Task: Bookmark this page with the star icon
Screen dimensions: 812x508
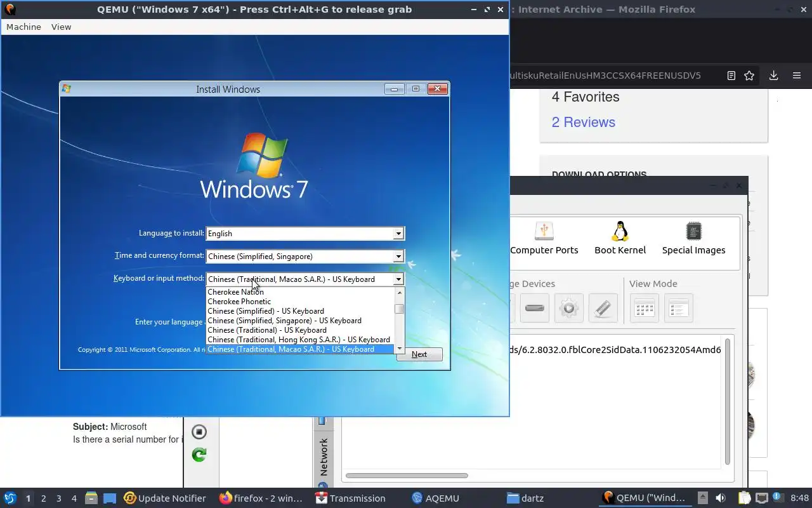Action: point(749,76)
